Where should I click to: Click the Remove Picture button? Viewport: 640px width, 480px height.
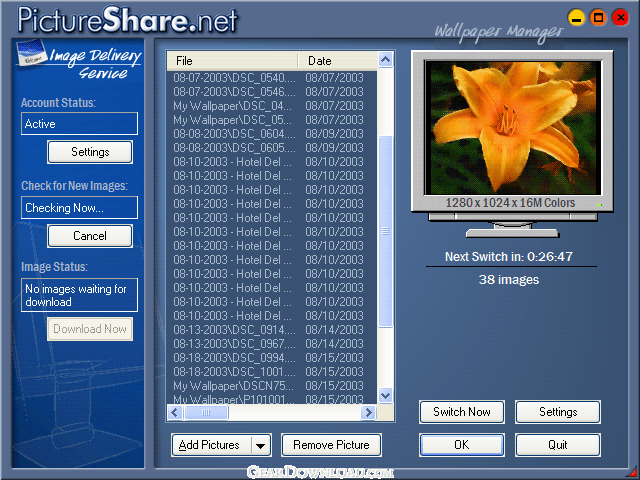(331, 445)
